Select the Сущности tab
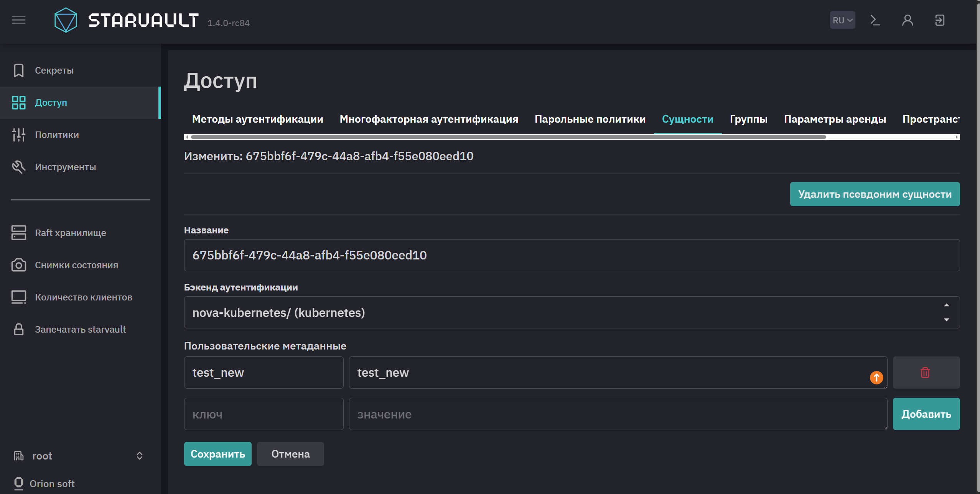 [x=687, y=119]
